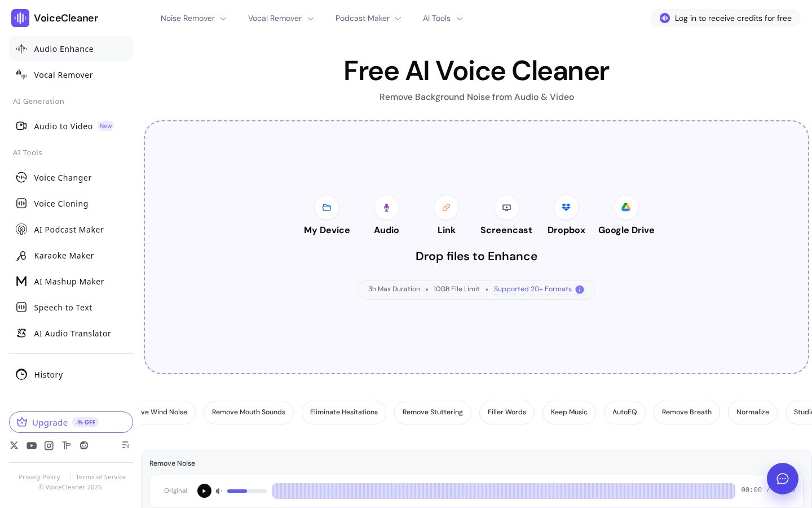The image size is (812, 508).
Task: Select the Audio microphone recording icon
Action: pos(386,208)
